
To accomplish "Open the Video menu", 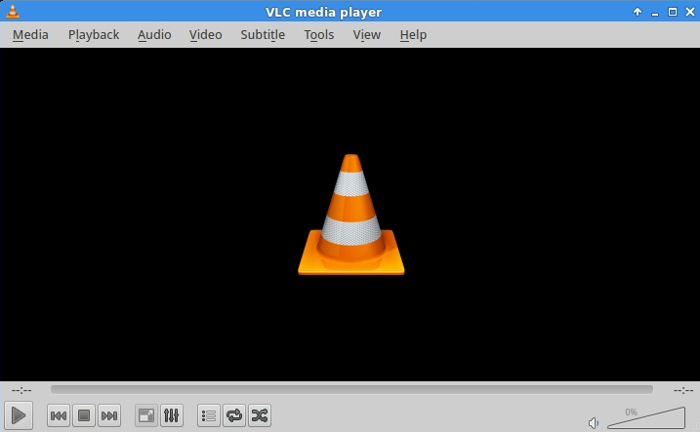I will coord(205,35).
